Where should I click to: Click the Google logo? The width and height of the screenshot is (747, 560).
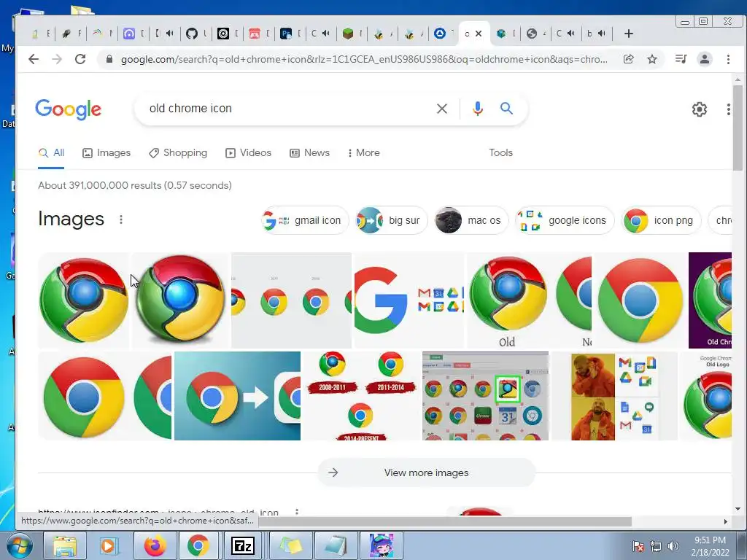tap(68, 109)
